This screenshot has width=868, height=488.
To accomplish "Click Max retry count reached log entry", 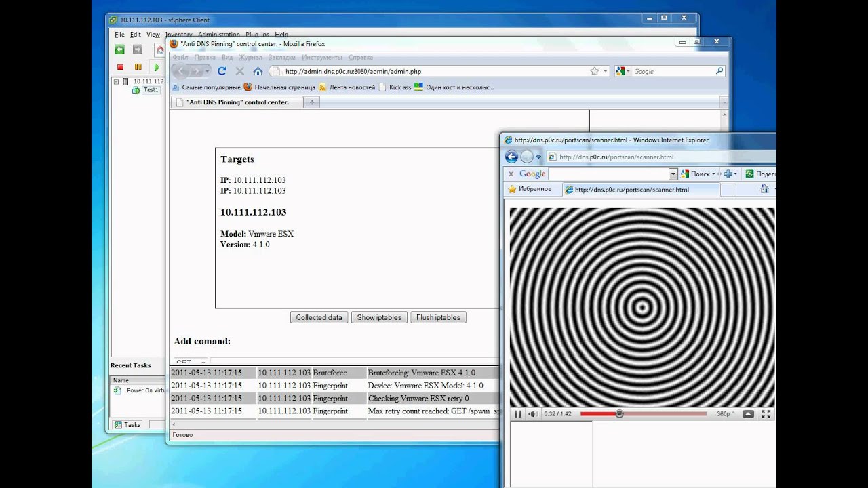I will (x=433, y=411).
